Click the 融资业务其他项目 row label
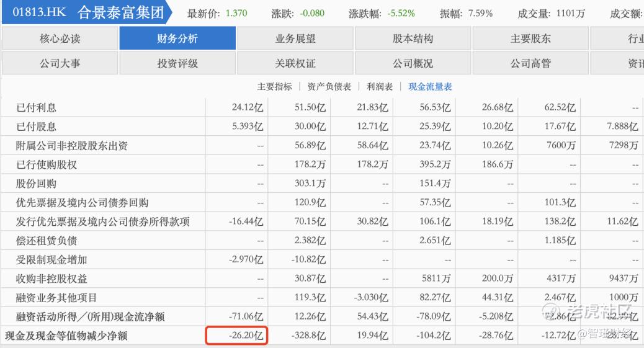 [x=56, y=298]
